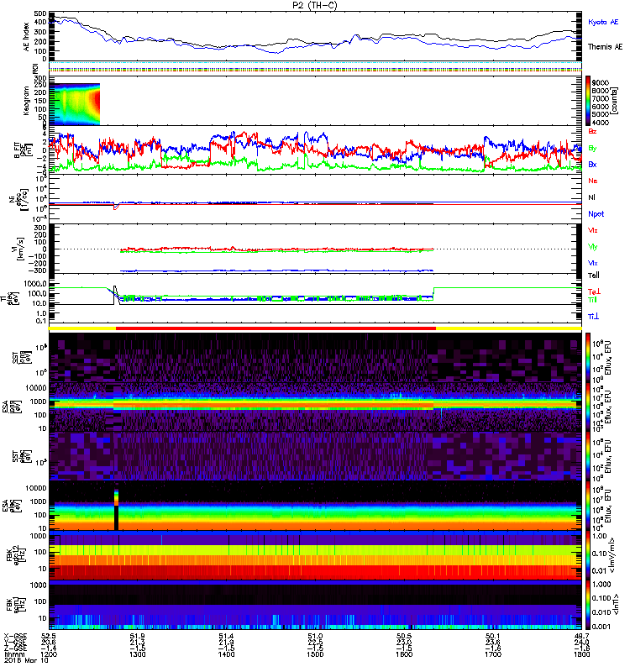Click the green Viy velocity legend label
The image size is (630, 672).
(x=592, y=247)
